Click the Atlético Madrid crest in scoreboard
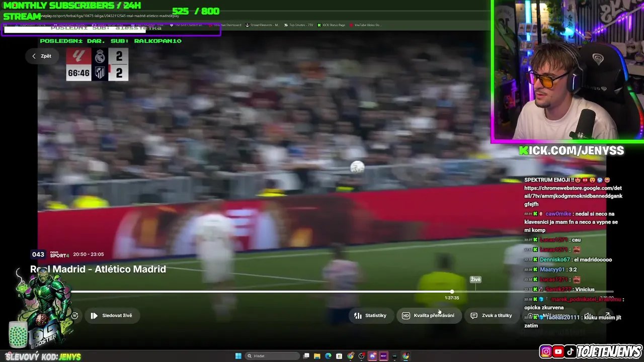This screenshot has width=644, height=362. (x=100, y=73)
